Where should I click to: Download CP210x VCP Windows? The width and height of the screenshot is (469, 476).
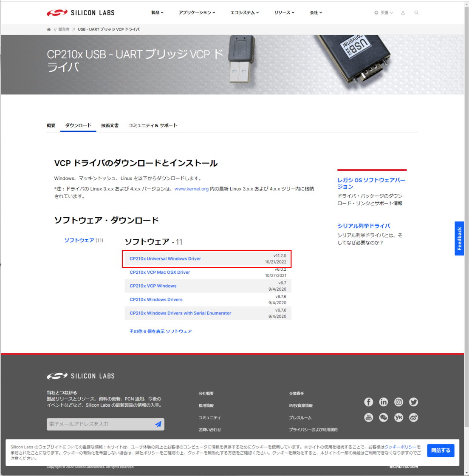pyautogui.click(x=153, y=286)
